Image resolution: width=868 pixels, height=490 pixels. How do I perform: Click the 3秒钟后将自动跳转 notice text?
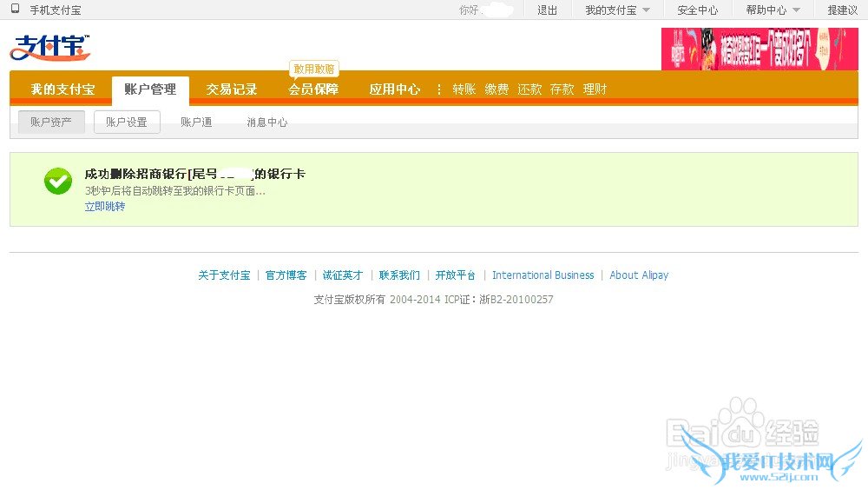click(175, 190)
